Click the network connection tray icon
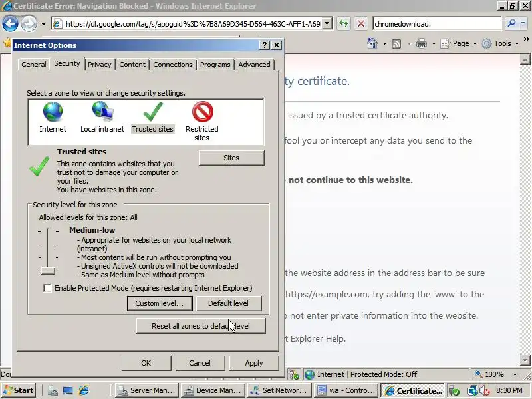 click(x=472, y=390)
